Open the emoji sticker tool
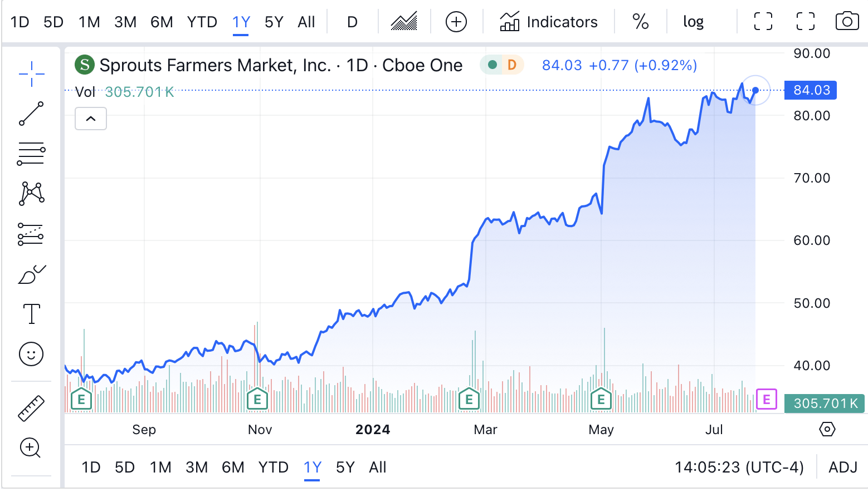This screenshot has height=492, width=868. tap(31, 353)
